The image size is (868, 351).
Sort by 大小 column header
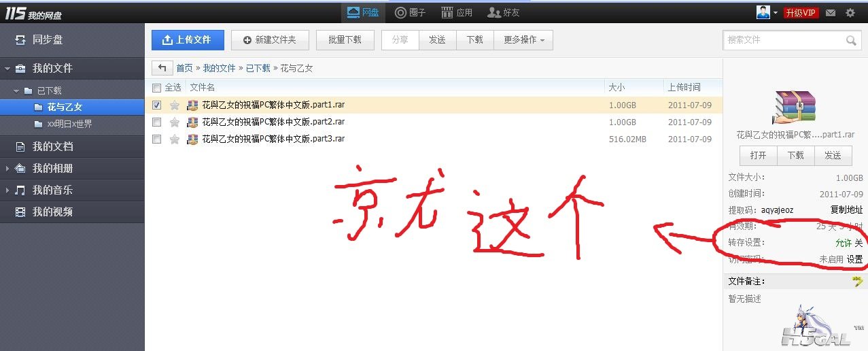click(617, 87)
